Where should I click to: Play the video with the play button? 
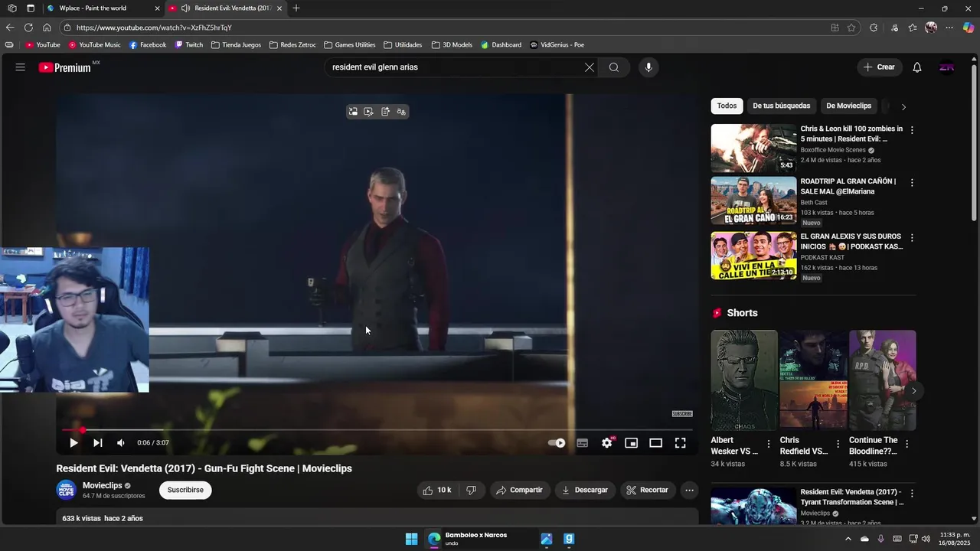click(73, 443)
